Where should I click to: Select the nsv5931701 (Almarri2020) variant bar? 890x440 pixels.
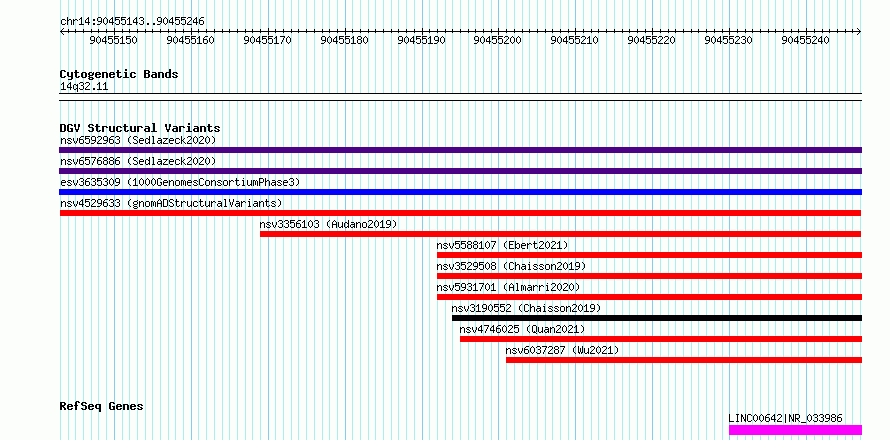[x=649, y=297]
